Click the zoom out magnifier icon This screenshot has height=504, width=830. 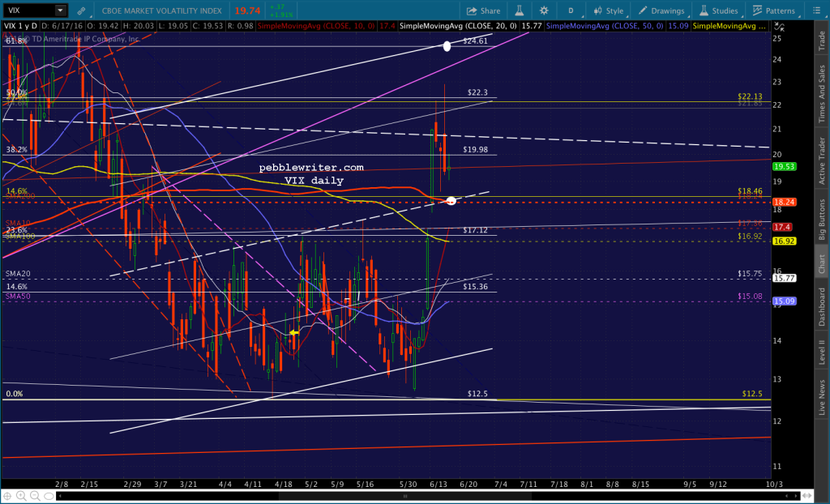pos(34,496)
